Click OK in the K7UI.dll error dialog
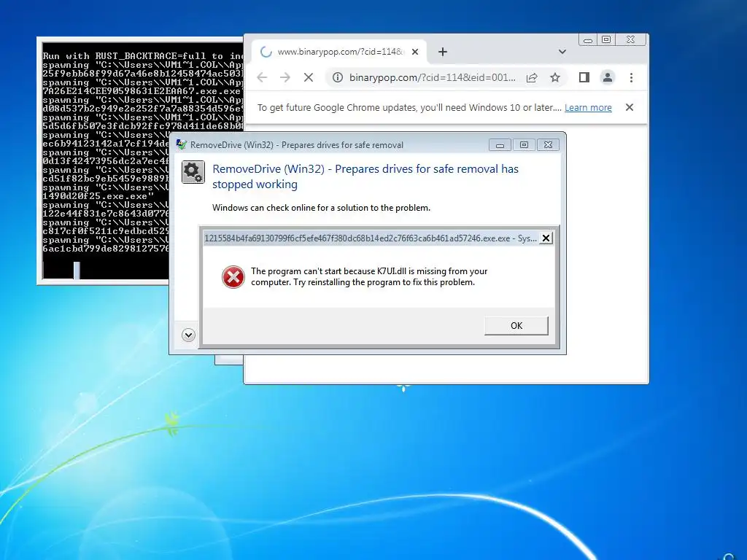Screen dimensions: 747x560 pos(516,326)
